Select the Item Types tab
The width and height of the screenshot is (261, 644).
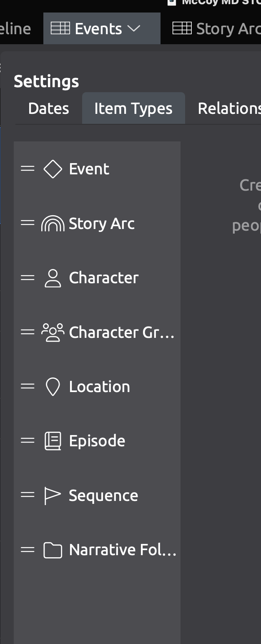[133, 109]
